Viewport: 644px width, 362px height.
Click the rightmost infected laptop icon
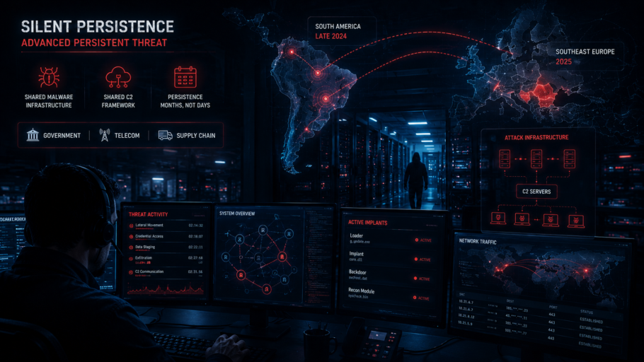point(576,221)
